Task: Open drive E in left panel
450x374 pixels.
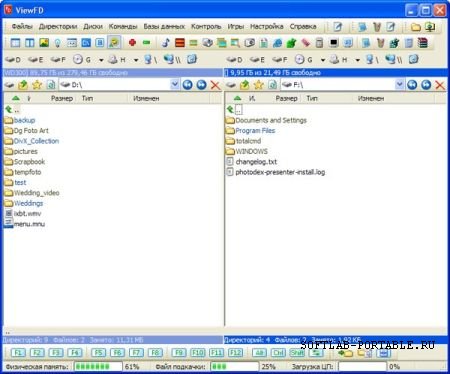Action: [x=35, y=60]
